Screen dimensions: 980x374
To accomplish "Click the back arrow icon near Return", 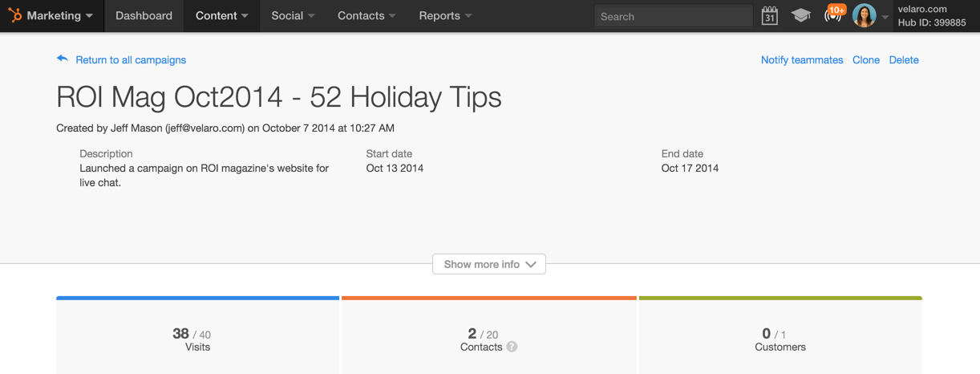I will click(x=63, y=59).
